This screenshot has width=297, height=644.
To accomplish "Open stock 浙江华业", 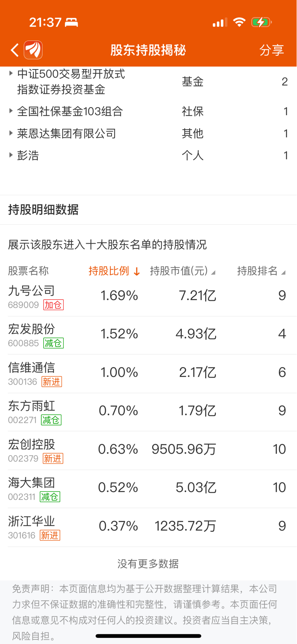I will [x=31, y=521].
